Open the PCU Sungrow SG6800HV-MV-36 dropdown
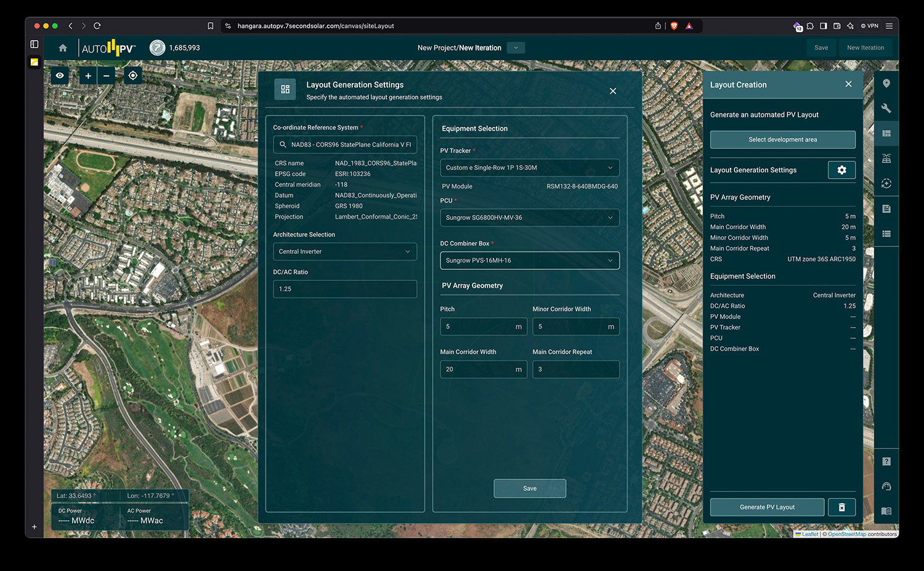Screen dimensions: 924x571 tap(530, 217)
